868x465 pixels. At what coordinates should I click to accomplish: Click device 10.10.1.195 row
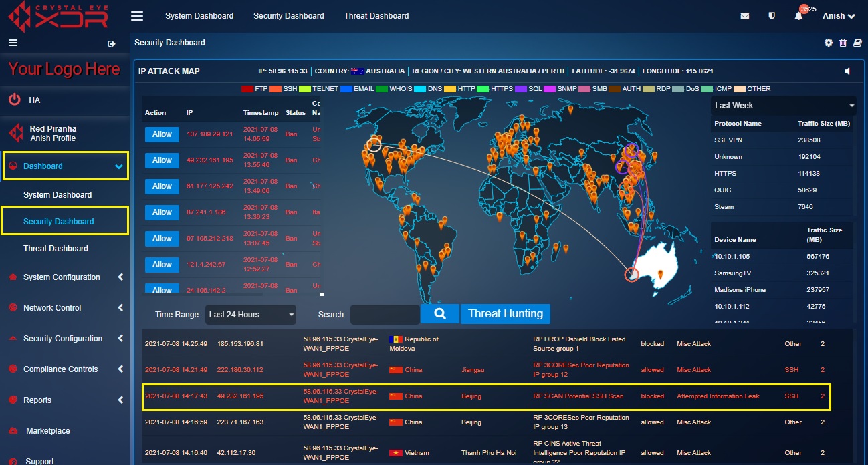782,257
